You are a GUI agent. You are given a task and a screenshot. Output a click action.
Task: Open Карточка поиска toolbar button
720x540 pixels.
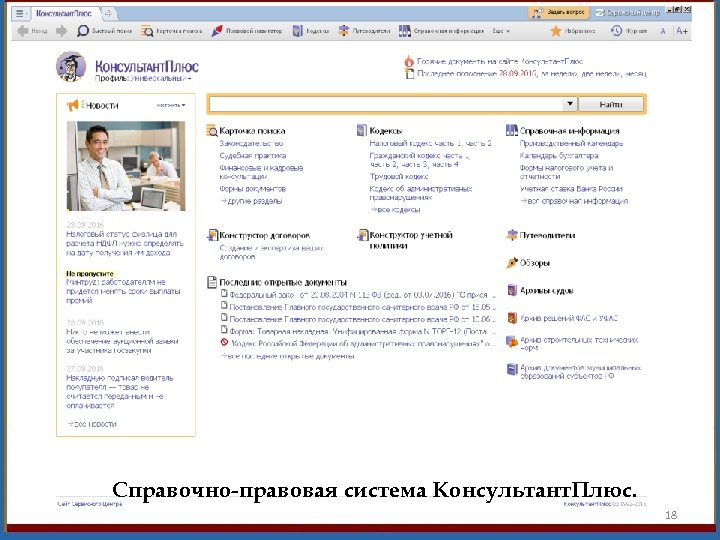click(x=172, y=31)
